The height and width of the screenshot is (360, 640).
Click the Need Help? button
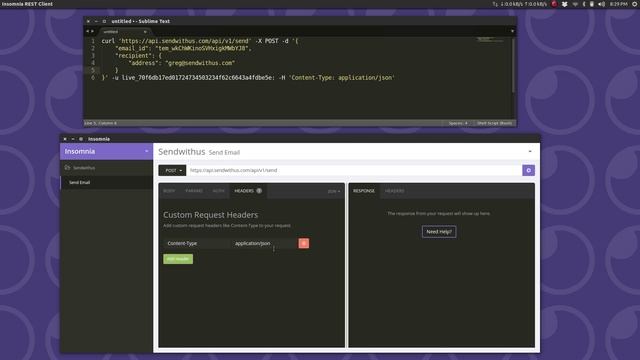[439, 232]
